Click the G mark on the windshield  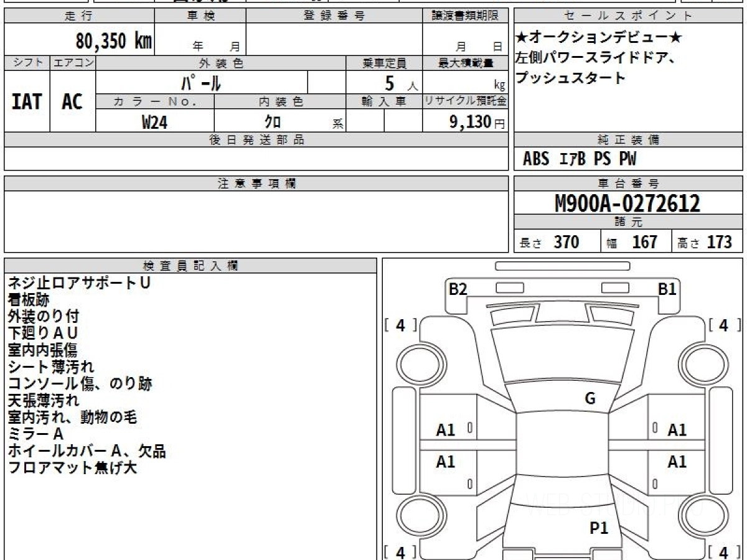[x=590, y=399]
